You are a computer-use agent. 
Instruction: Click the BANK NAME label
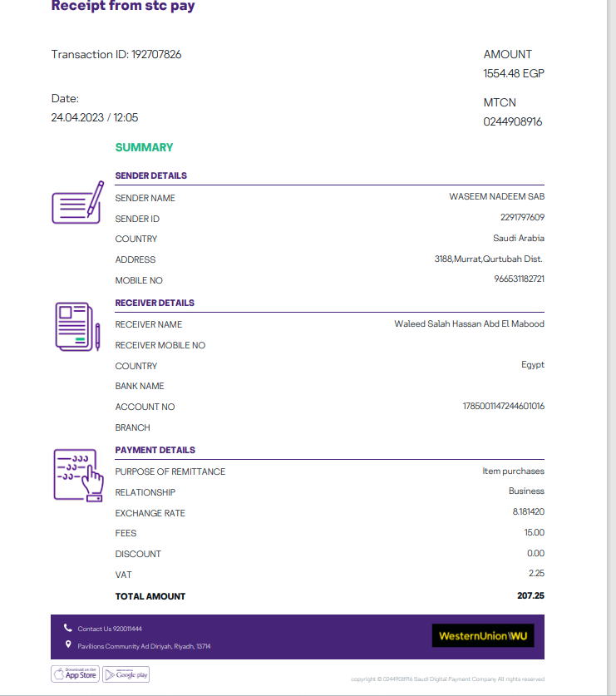coord(140,386)
